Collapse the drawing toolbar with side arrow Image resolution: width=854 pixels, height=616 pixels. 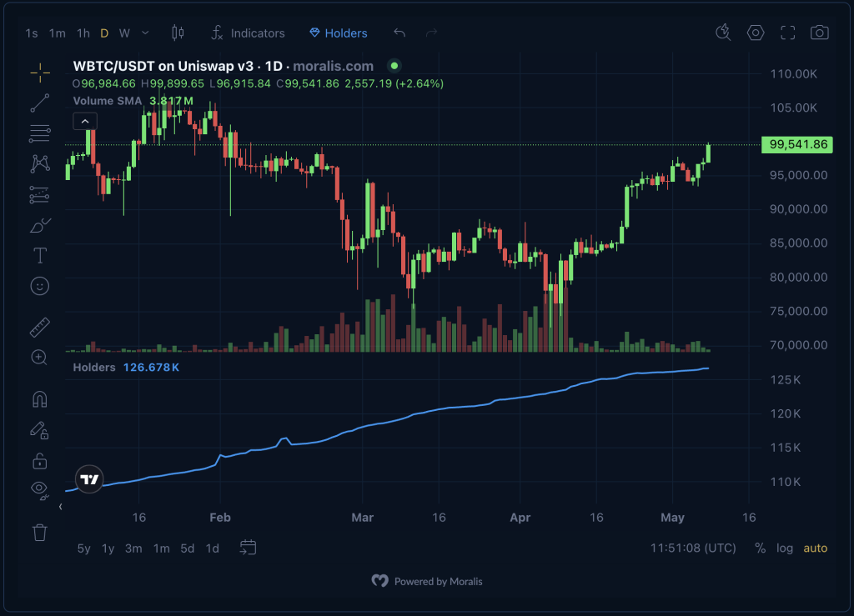(x=60, y=507)
